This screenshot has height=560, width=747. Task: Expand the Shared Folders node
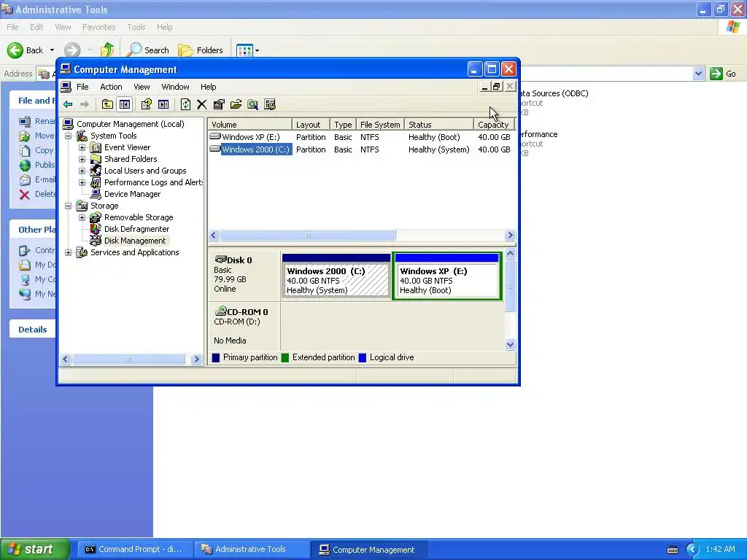[x=82, y=159]
